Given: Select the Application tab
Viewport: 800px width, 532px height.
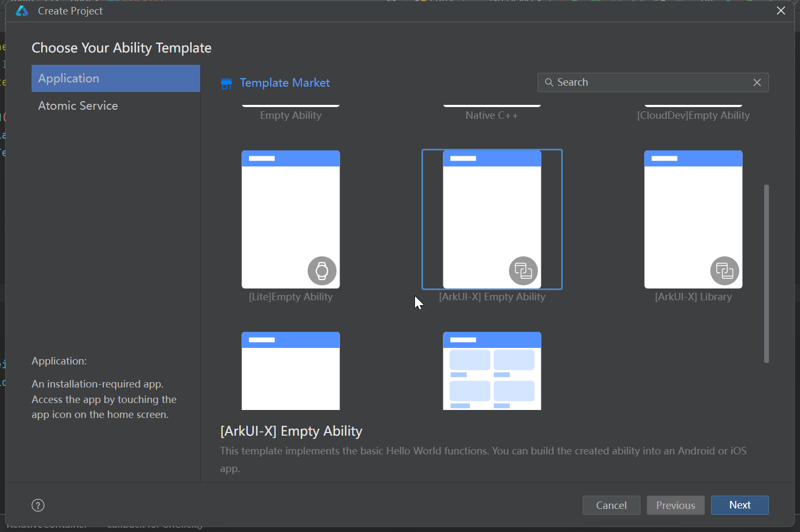Looking at the screenshot, I should [116, 78].
